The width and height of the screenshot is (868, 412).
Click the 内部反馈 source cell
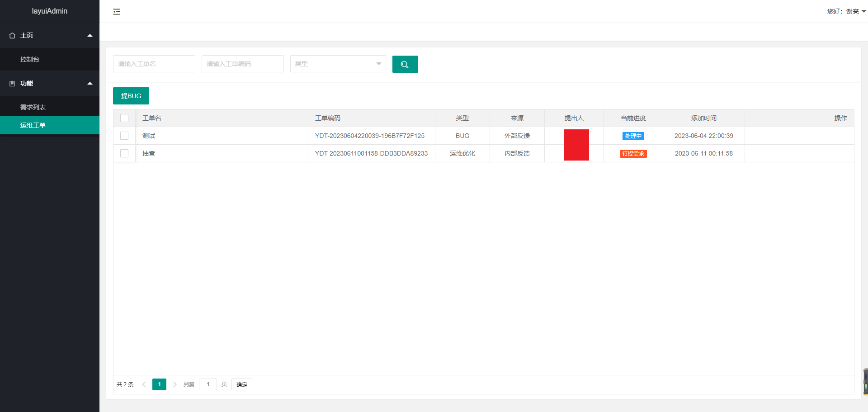pos(517,153)
